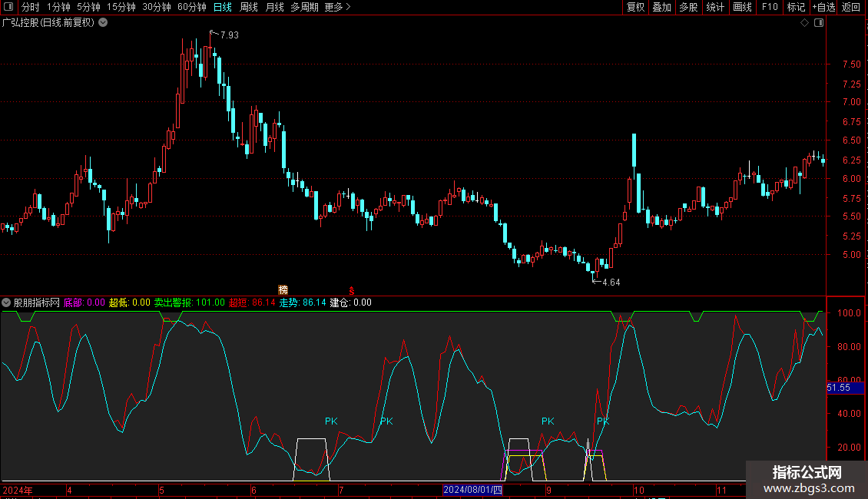The height and width of the screenshot is (499, 868).
Task: Activate the 画线 drawing tools
Action: click(742, 7)
